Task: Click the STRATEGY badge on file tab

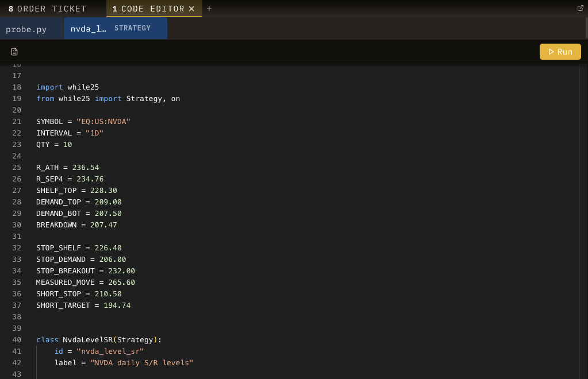Action: 132,28
